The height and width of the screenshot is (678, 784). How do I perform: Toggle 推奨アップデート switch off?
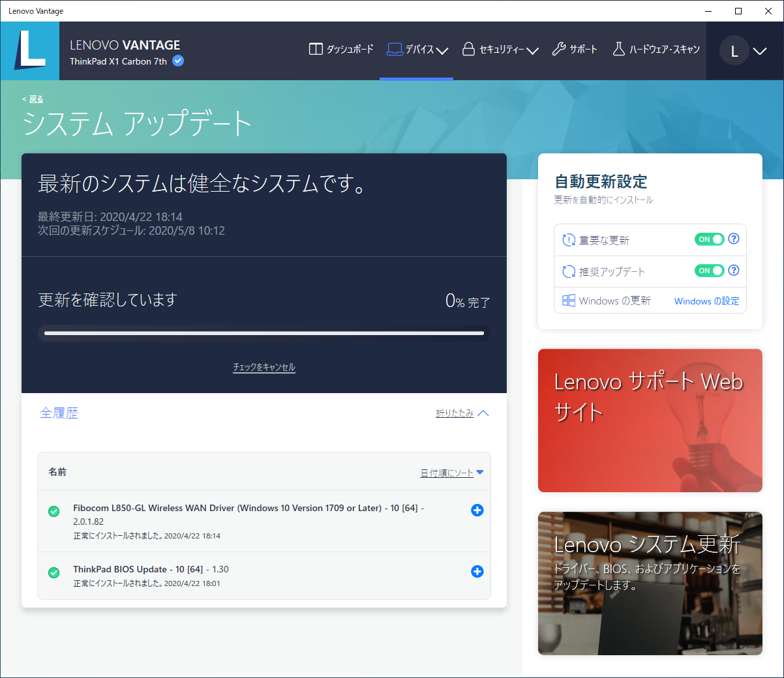tap(710, 271)
